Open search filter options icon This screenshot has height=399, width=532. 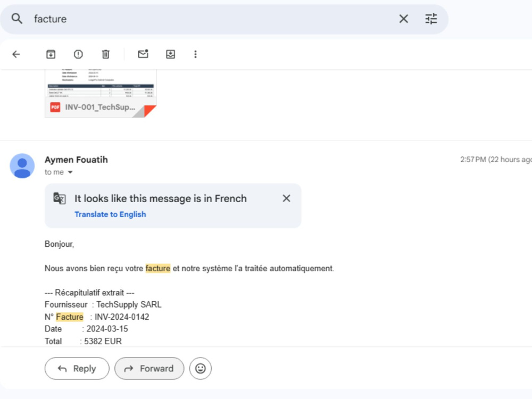(431, 19)
